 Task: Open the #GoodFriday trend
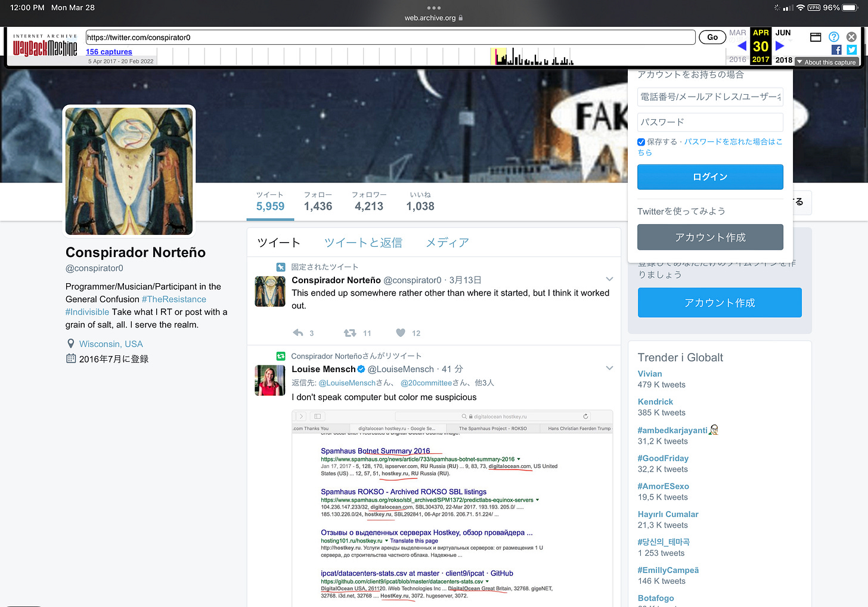pos(663,458)
